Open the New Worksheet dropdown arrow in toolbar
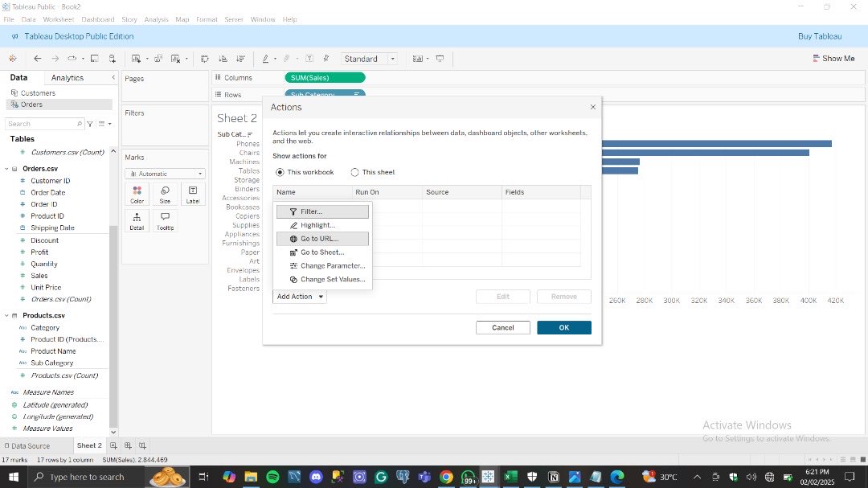Screen dimensions: 868x488 pyautogui.click(x=147, y=58)
